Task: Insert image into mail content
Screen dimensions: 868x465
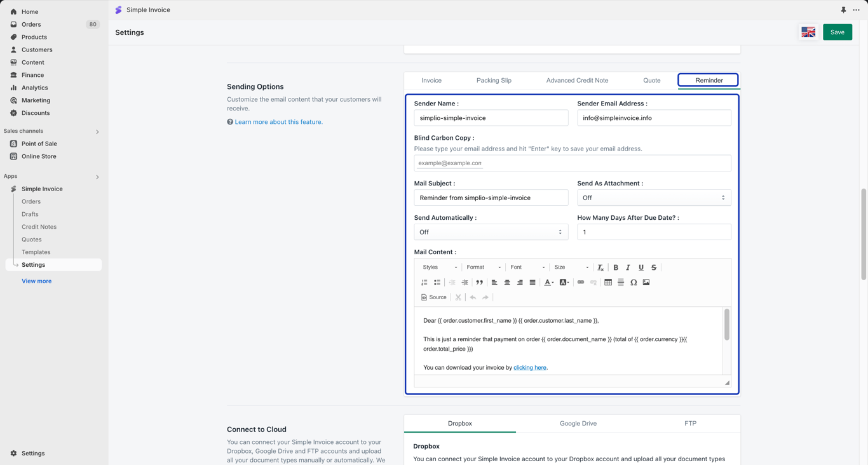Action: click(646, 282)
